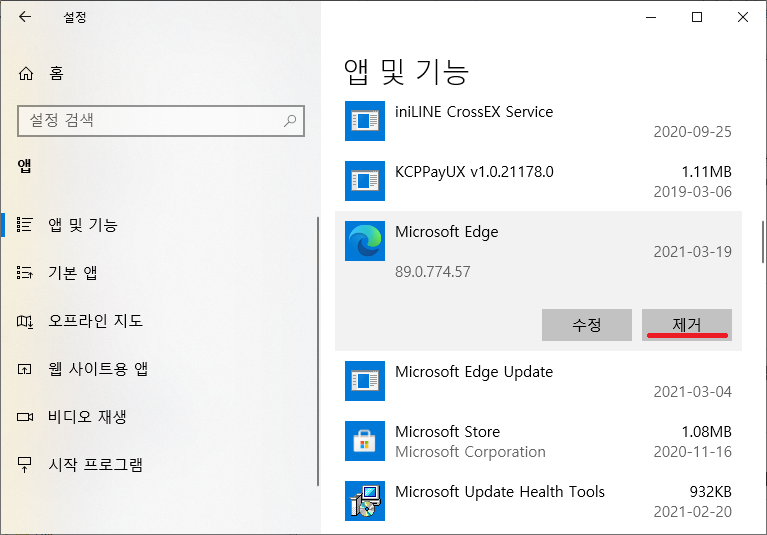Click the 2021-03-04 date of Edge Update
Screen dimensions: 767x535
click(693, 392)
